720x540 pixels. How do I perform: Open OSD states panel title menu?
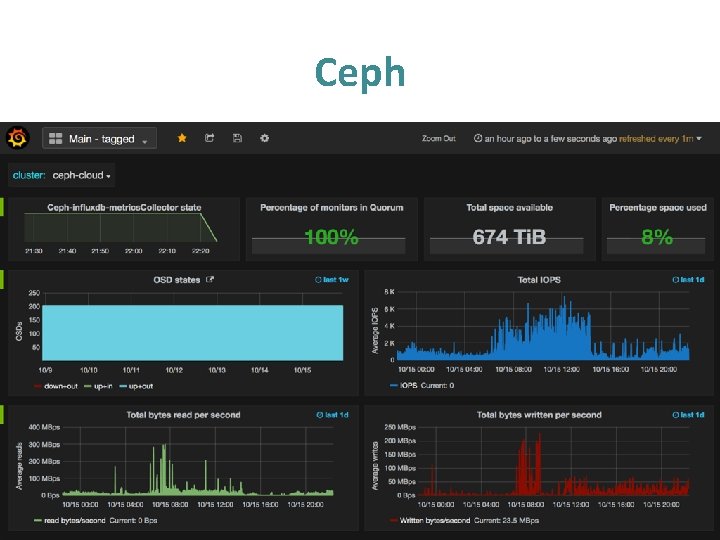click(x=176, y=280)
